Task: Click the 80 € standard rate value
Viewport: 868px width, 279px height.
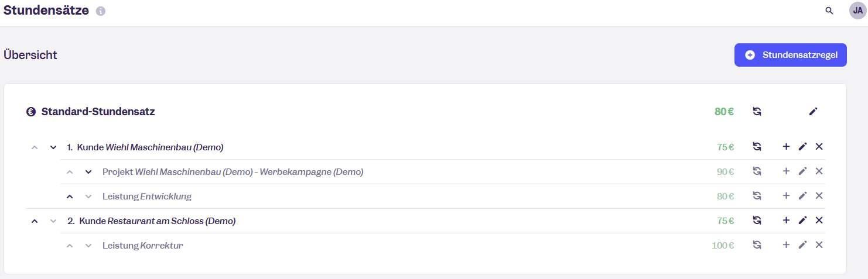Action: pos(724,111)
